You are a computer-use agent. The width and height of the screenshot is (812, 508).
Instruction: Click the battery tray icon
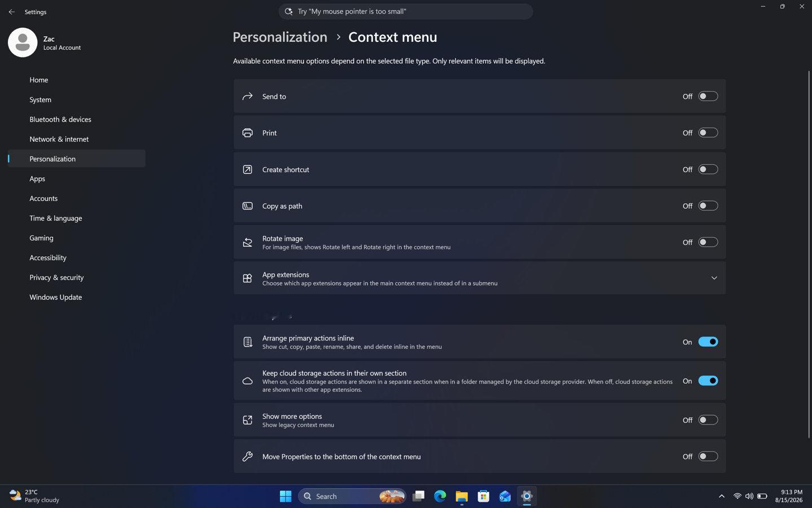point(762,496)
